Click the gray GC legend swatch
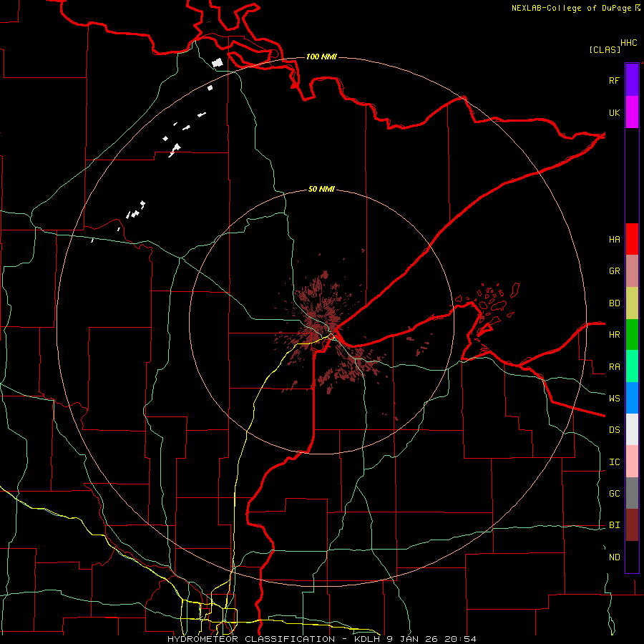Image resolution: width=644 pixels, height=644 pixels. point(632,493)
